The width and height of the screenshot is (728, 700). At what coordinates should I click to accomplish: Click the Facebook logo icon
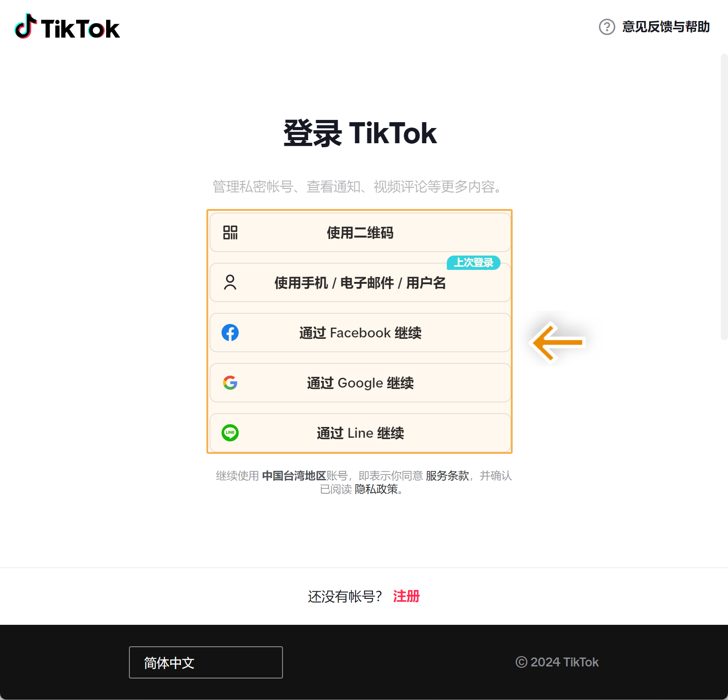point(230,333)
